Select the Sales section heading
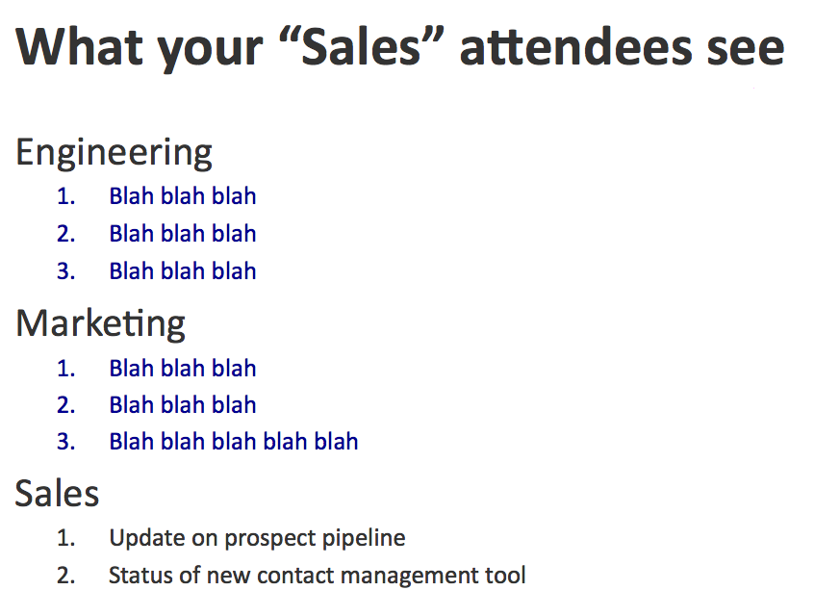 point(58,494)
